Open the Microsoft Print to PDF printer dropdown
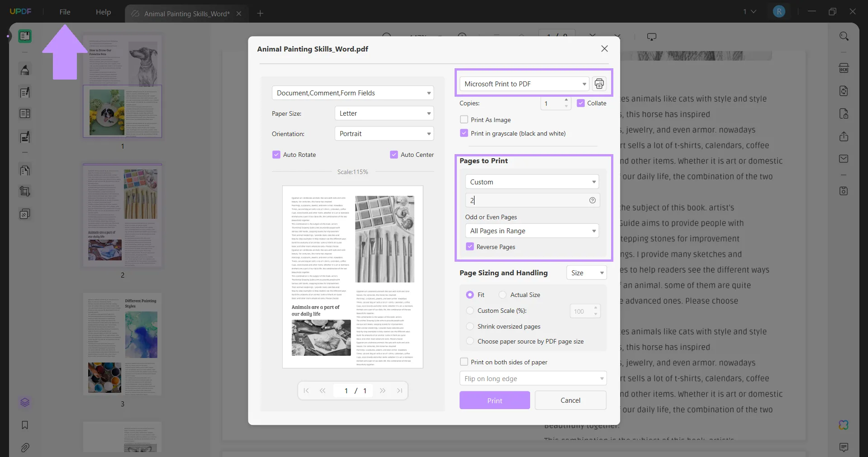 (524, 84)
